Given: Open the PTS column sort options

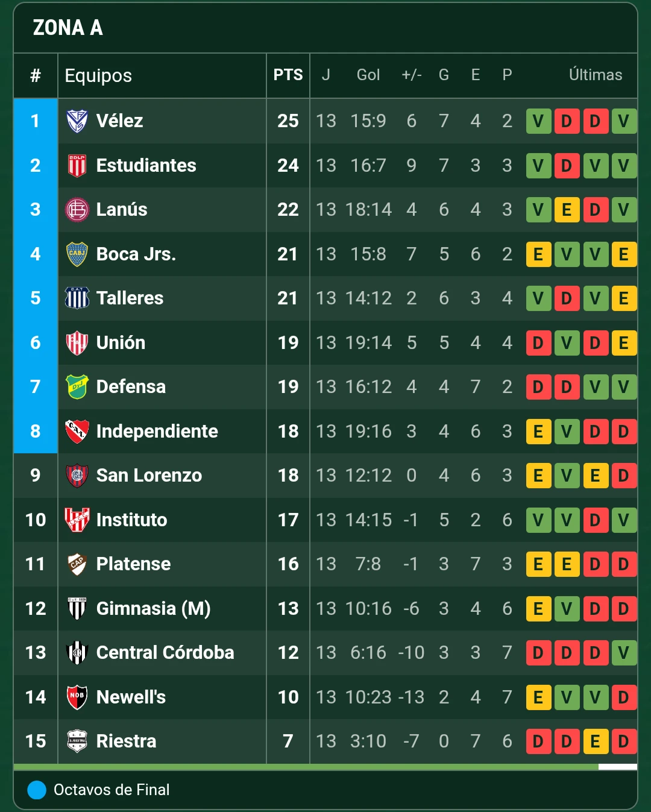Looking at the screenshot, I should pyautogui.click(x=288, y=75).
